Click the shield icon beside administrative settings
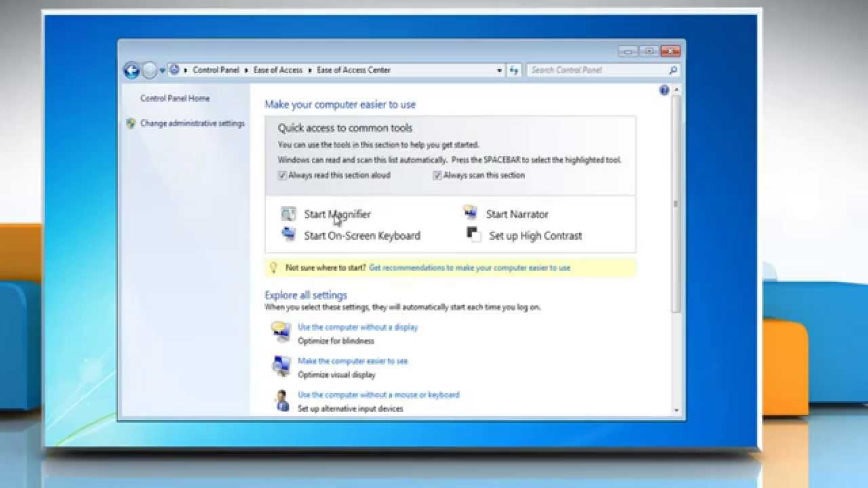Image resolution: width=868 pixels, height=488 pixels. pos(131,123)
